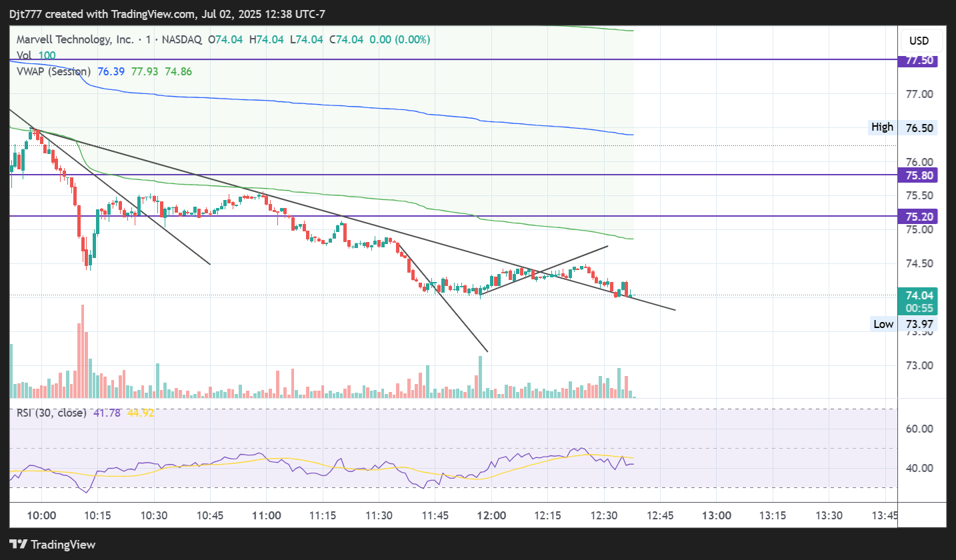Click the VWAP upper band value 77.93
Screen dimensions: 956x560
pyautogui.click(x=145, y=71)
